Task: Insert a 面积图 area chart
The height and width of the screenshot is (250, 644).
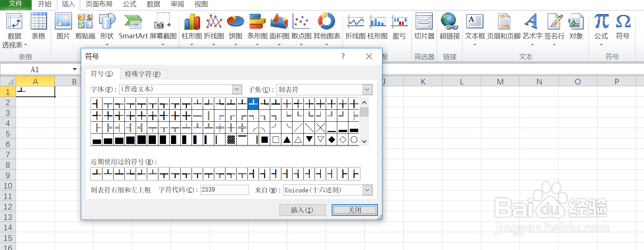Action: pyautogui.click(x=279, y=29)
